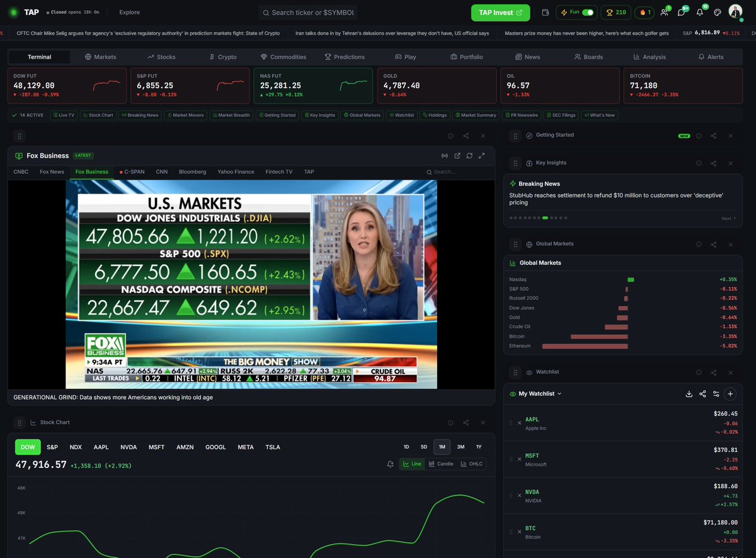Set chart range to 3M

[x=461, y=447]
